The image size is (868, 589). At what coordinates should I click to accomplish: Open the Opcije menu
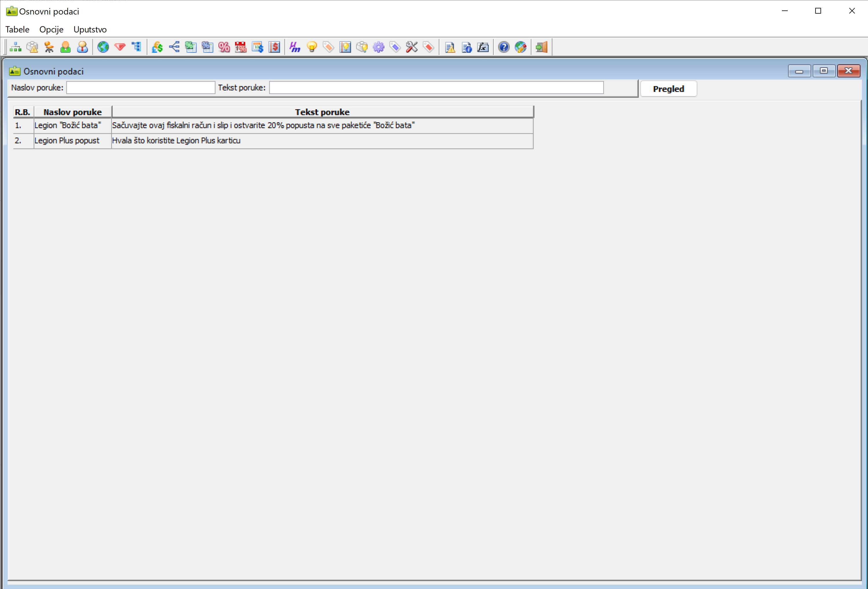click(x=52, y=29)
